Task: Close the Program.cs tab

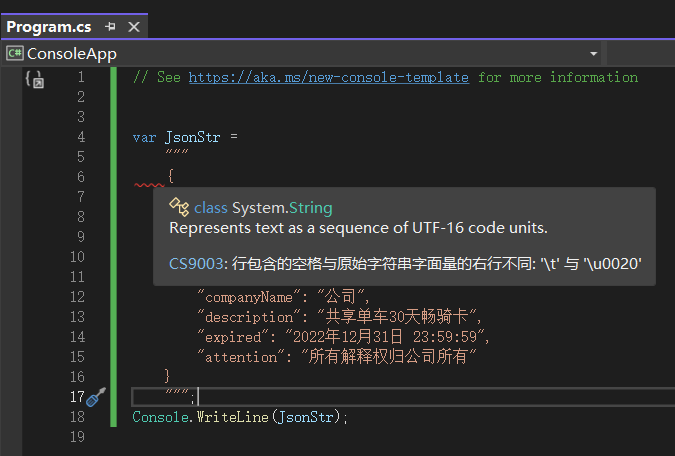Action: coord(134,27)
